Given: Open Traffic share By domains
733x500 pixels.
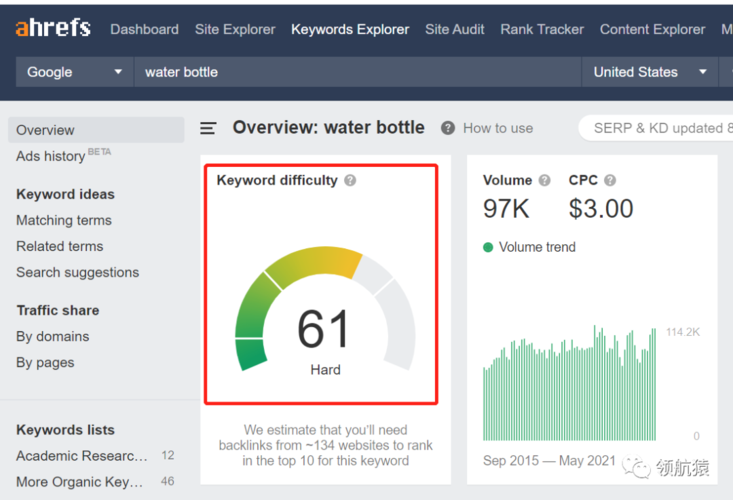Looking at the screenshot, I should pyautogui.click(x=53, y=336).
